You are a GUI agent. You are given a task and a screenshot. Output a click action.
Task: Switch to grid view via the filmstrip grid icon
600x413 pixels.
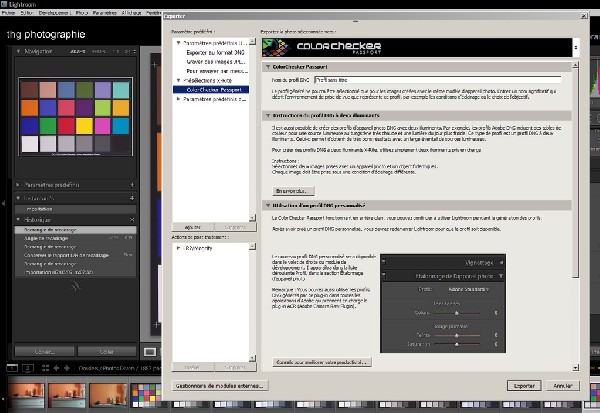click(x=45, y=368)
